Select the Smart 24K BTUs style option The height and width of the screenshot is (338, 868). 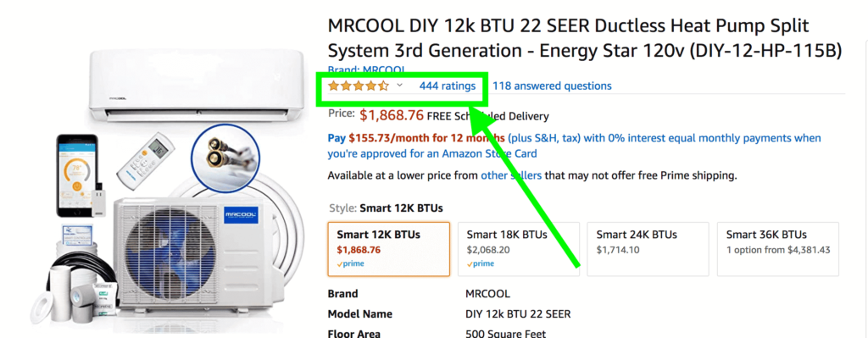(648, 249)
